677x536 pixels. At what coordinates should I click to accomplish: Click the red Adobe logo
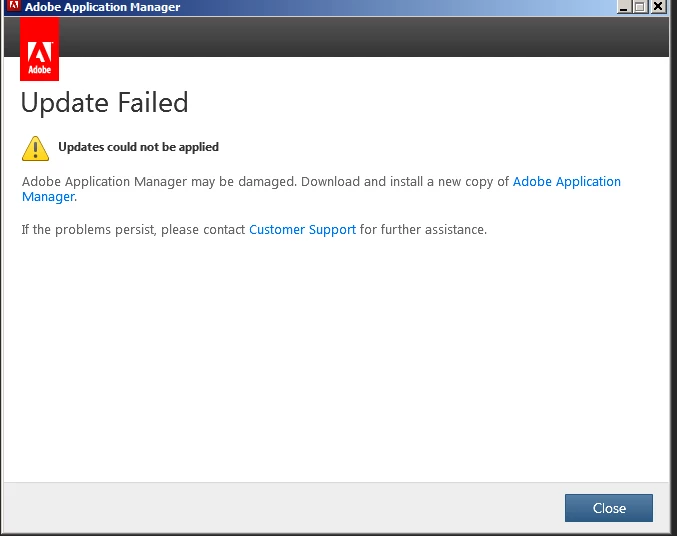39,49
